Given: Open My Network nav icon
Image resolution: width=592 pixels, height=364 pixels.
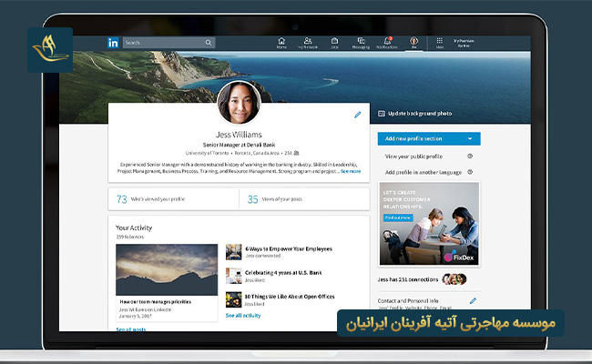Looking at the screenshot, I should click(x=308, y=43).
